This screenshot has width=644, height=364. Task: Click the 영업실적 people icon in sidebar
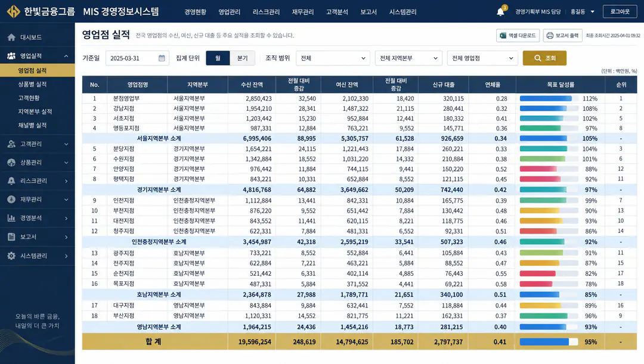[x=11, y=56]
